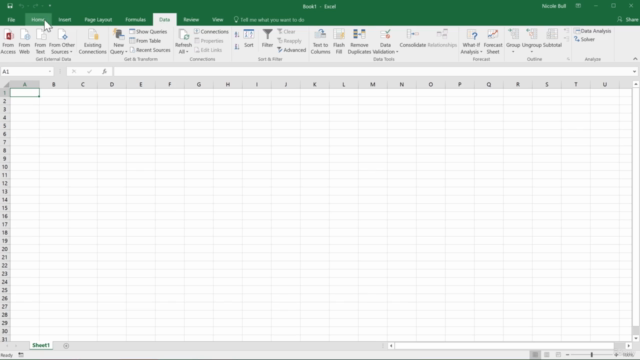The image size is (640, 360).
Task: Save the workbook from the toolbar
Action: pyautogui.click(x=10, y=6)
